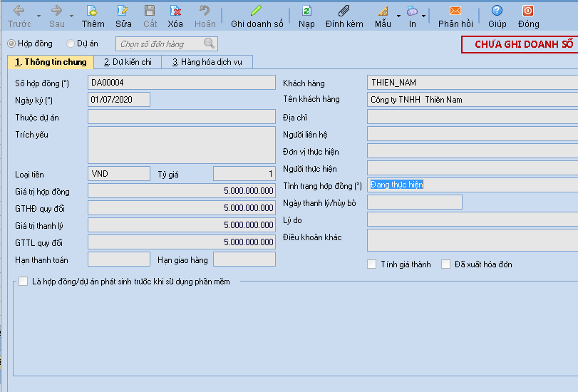Open the Sau navigation dropdown arrow
The width and height of the screenshot is (578, 392).
pos(71,15)
